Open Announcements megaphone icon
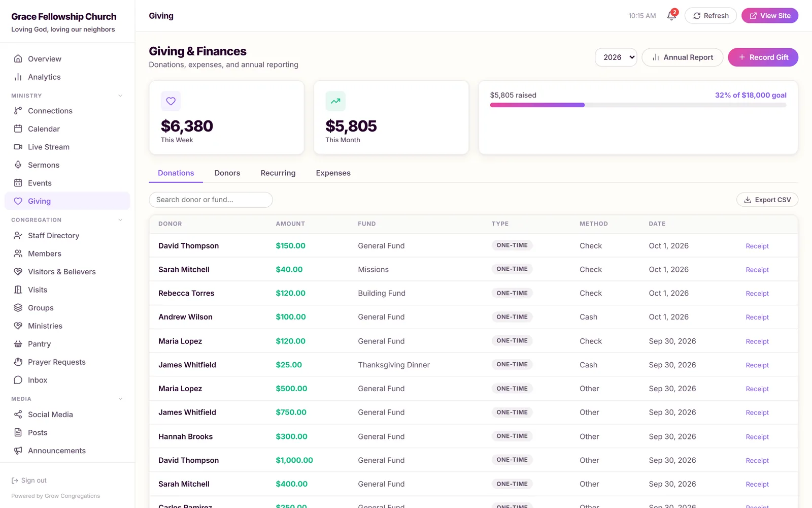Screen dimensions: 812x508 pos(18,451)
